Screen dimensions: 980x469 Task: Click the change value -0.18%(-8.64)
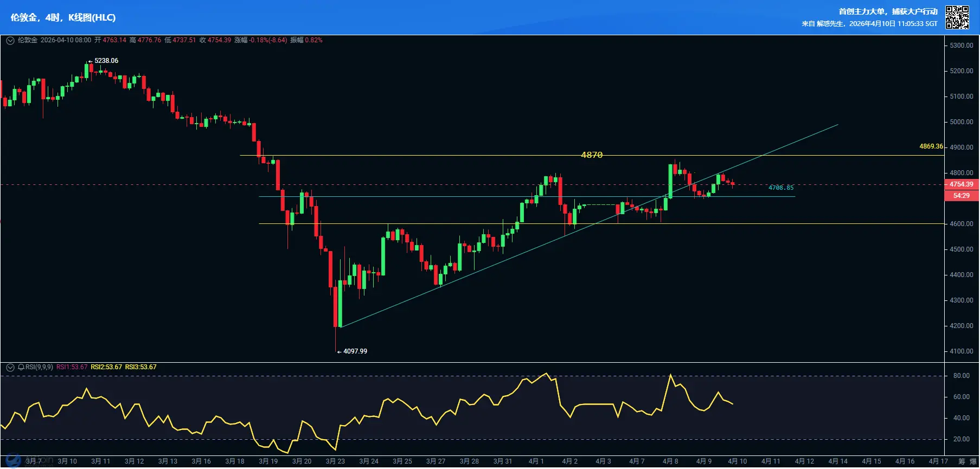click(x=268, y=40)
